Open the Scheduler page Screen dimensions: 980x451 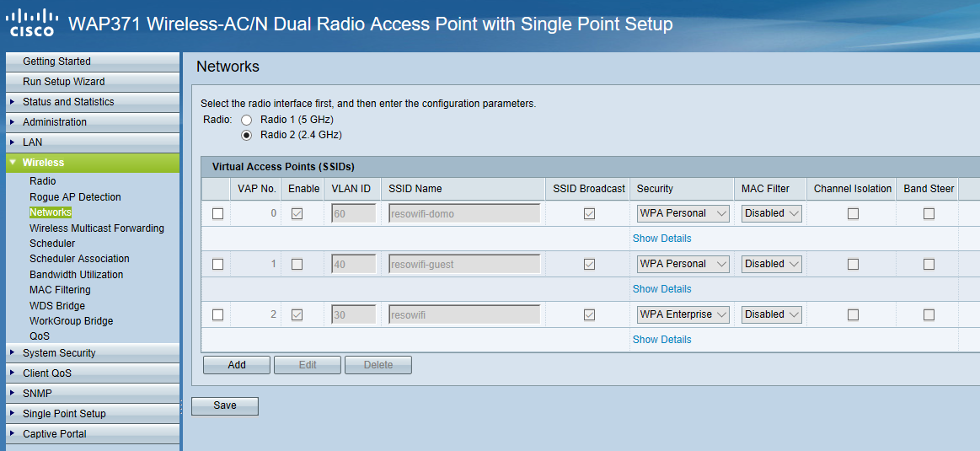pos(52,244)
